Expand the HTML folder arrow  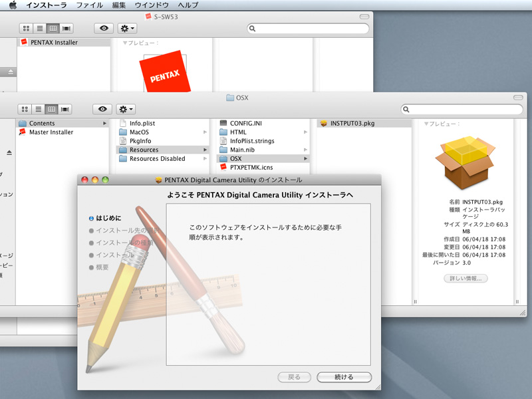click(306, 132)
